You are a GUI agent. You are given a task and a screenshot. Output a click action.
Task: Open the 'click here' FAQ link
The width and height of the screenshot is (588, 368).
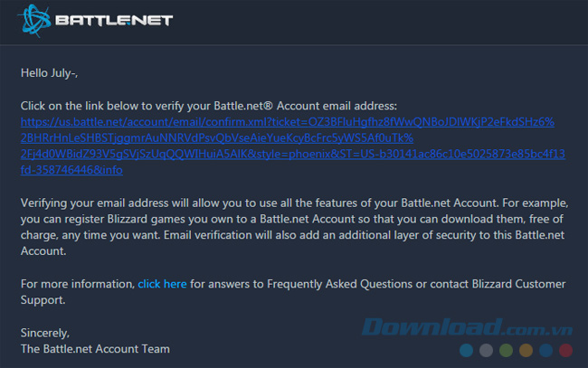tap(163, 284)
